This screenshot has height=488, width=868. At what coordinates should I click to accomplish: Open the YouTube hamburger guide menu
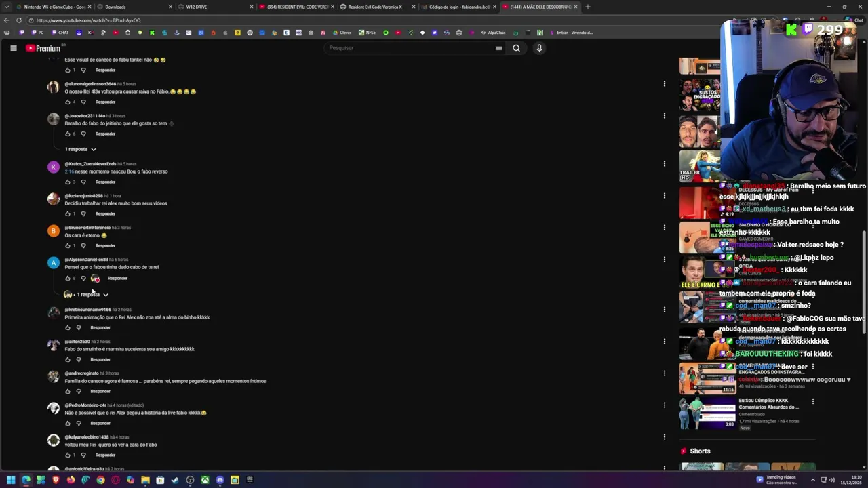13,48
